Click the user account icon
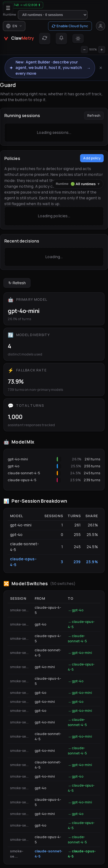108x868 pixels. pyautogui.click(x=100, y=26)
